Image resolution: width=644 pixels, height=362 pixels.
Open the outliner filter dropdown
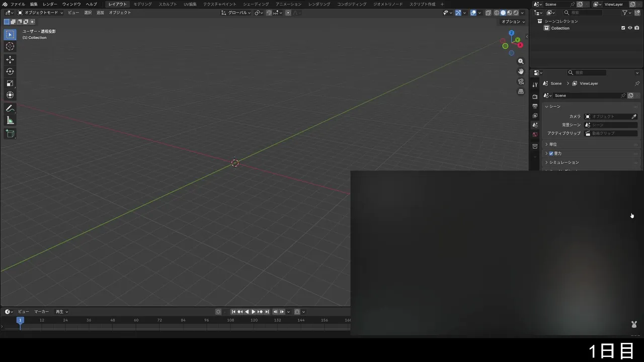click(x=626, y=13)
